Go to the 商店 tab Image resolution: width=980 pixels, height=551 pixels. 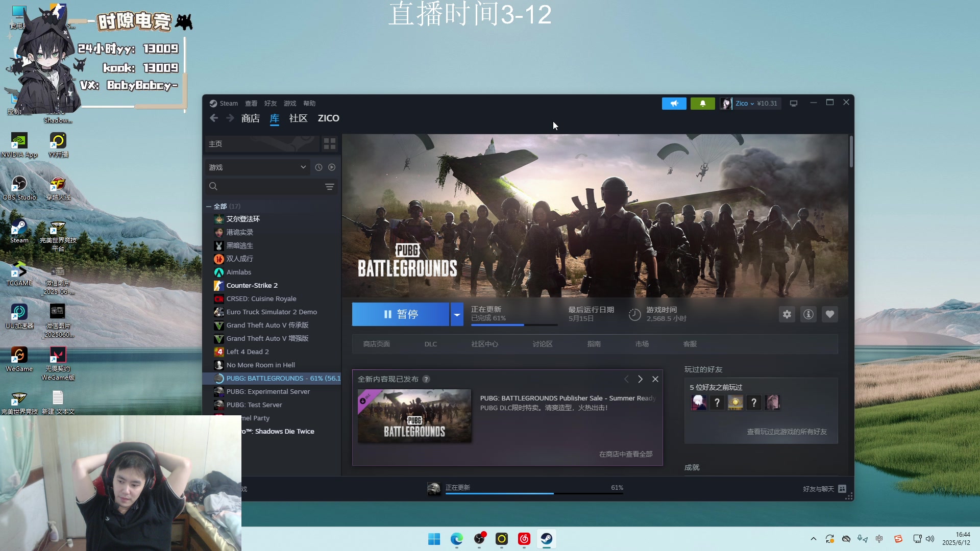(251, 118)
